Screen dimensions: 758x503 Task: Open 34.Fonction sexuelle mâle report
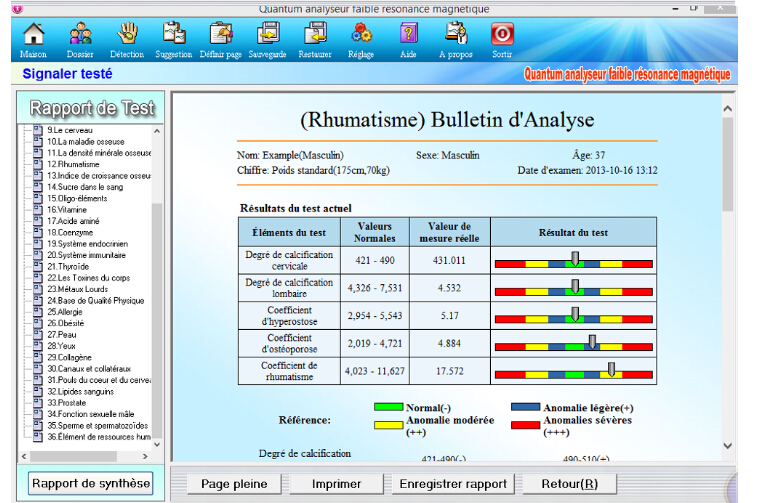pos(91,414)
